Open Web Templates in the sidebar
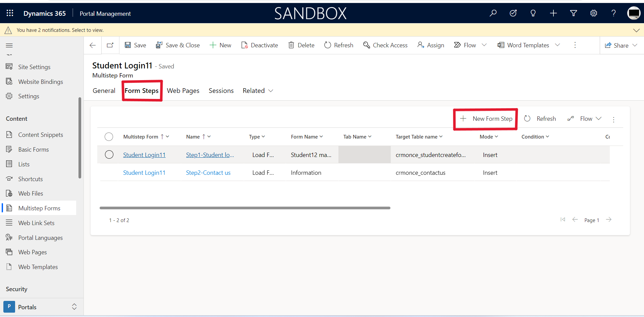 tap(38, 267)
